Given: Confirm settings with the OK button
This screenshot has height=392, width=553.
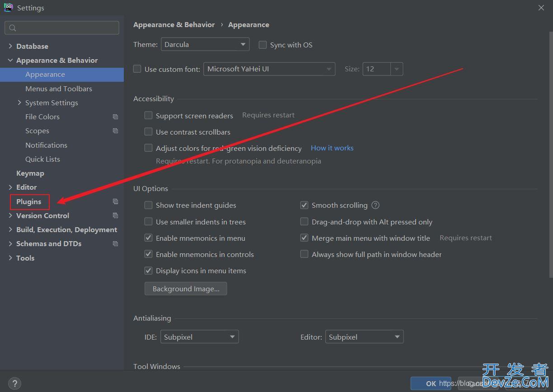Looking at the screenshot, I should click(x=431, y=383).
